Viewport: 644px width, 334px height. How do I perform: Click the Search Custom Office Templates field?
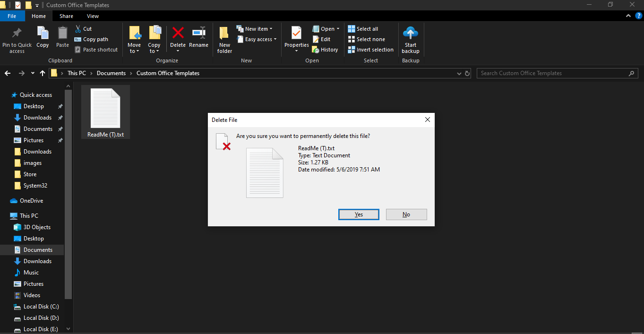pos(557,73)
